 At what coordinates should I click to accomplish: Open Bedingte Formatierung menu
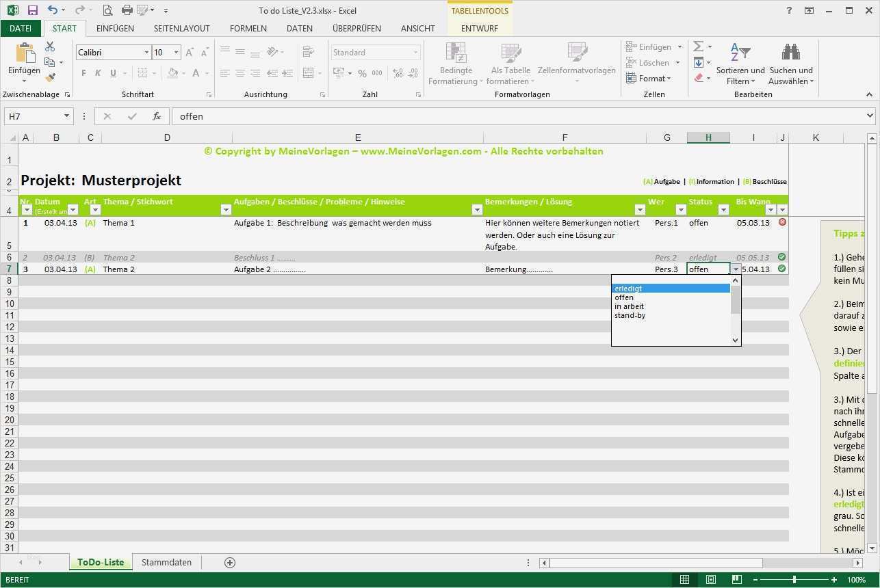(456, 65)
